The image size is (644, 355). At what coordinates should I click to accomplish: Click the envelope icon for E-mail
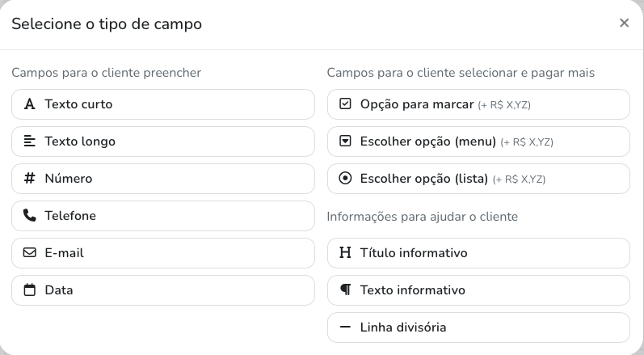click(x=30, y=253)
